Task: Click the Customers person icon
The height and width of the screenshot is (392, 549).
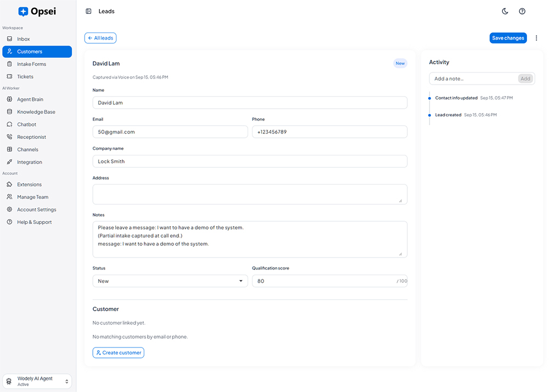Action: tap(9, 52)
